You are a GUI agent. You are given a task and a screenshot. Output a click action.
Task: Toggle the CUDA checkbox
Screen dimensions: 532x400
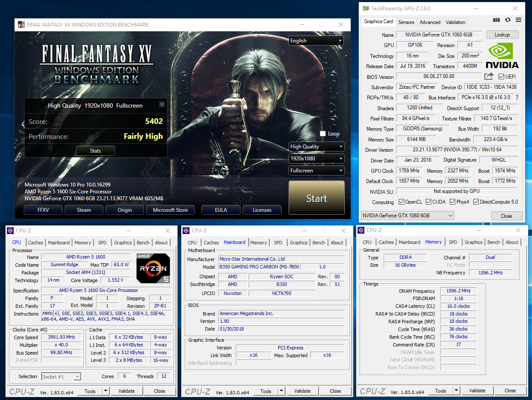[429, 202]
